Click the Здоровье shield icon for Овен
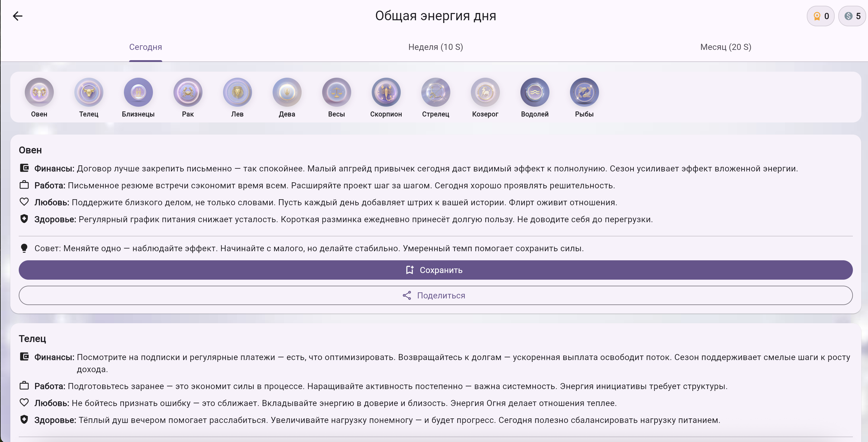Image resolution: width=868 pixels, height=442 pixels. point(24,219)
